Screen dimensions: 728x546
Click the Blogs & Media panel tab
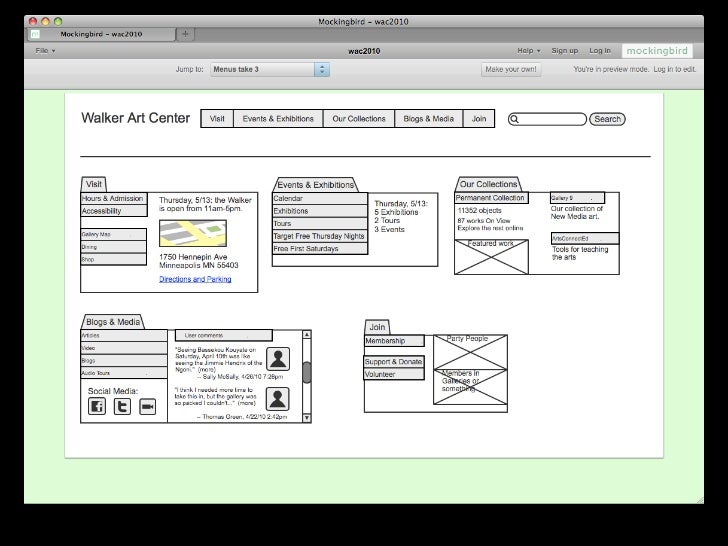tap(113, 322)
